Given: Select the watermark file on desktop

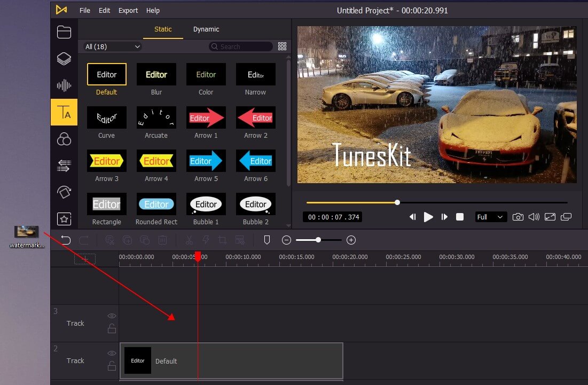Looking at the screenshot, I should coord(26,237).
